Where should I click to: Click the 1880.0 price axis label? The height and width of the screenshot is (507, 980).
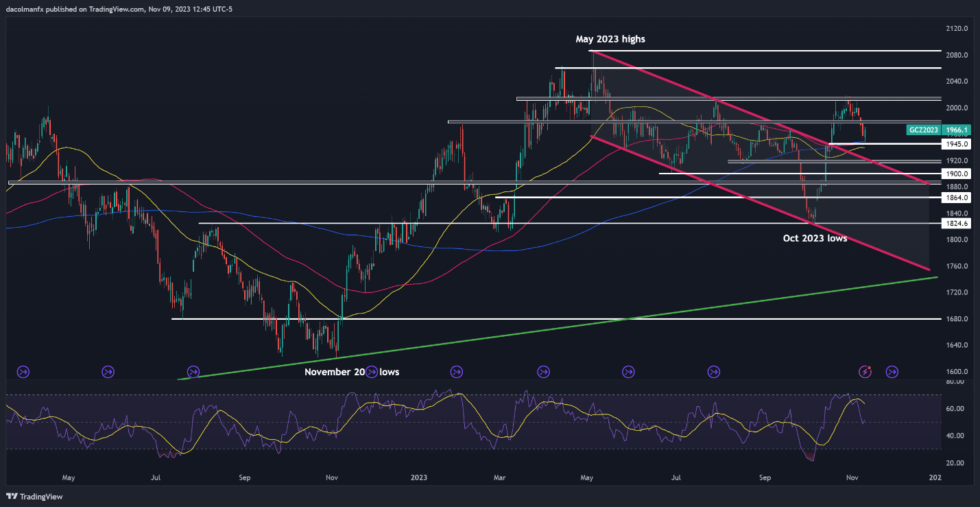[956, 187]
